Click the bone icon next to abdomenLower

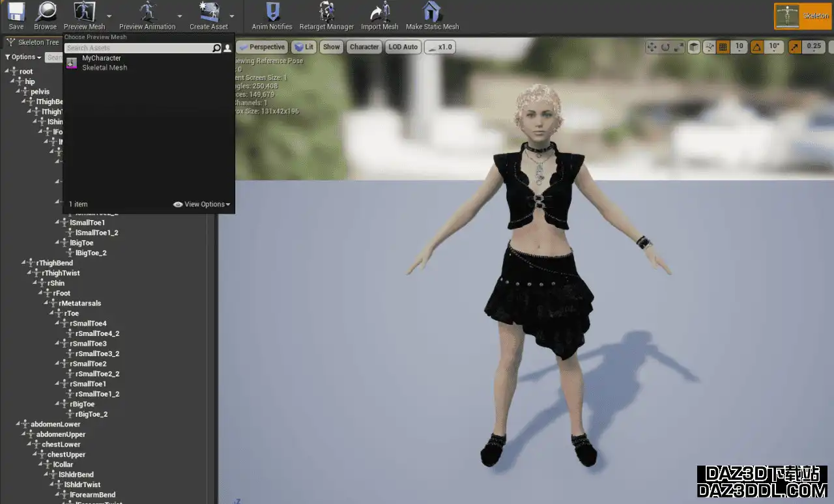click(25, 424)
